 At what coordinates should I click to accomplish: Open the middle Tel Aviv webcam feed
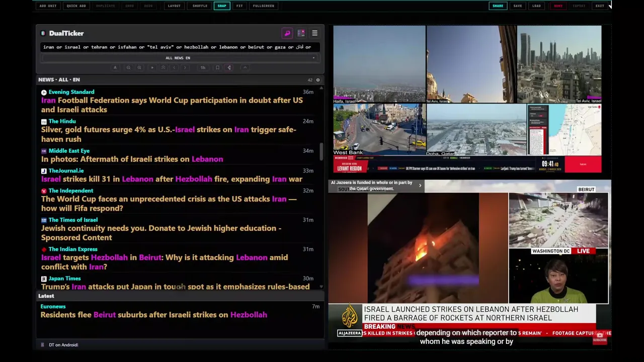[471, 64]
